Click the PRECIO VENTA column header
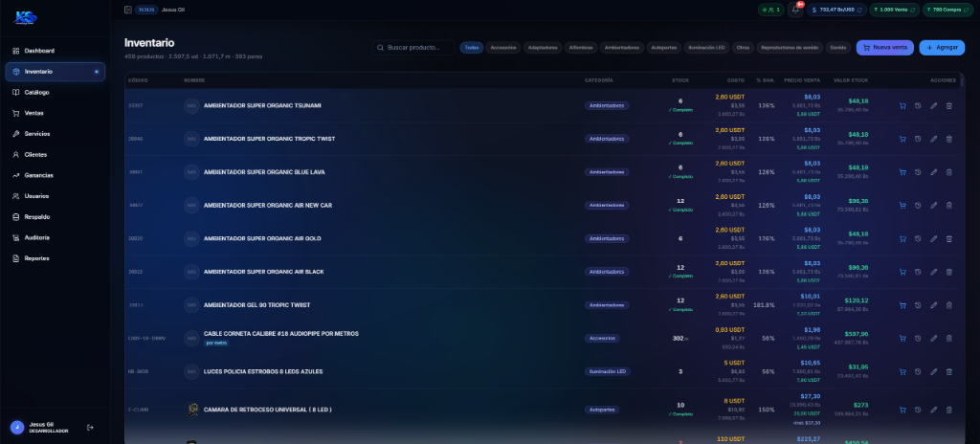The width and height of the screenshot is (980, 444). pos(802,80)
